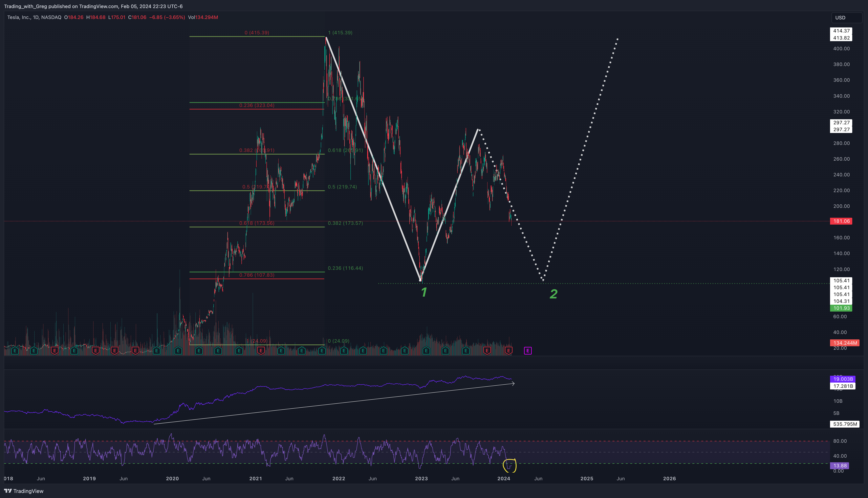Click the fib label 0.382 (173.57)
868x498 pixels.
point(345,223)
